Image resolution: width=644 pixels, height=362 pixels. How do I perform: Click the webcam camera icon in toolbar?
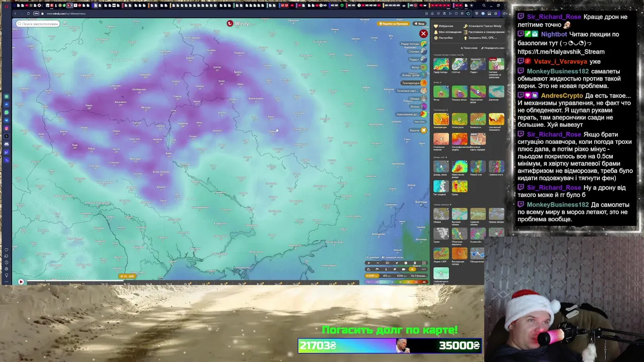pos(404,269)
